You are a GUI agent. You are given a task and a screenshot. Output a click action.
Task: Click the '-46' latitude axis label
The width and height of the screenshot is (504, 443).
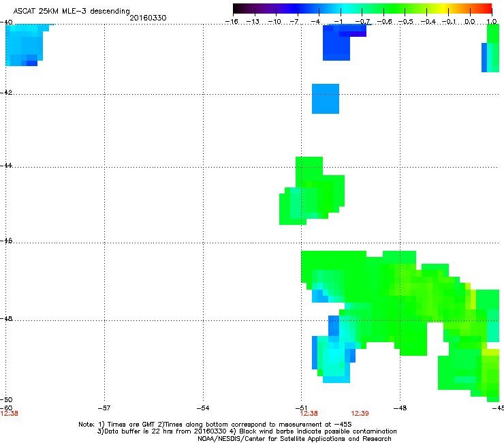(6, 241)
